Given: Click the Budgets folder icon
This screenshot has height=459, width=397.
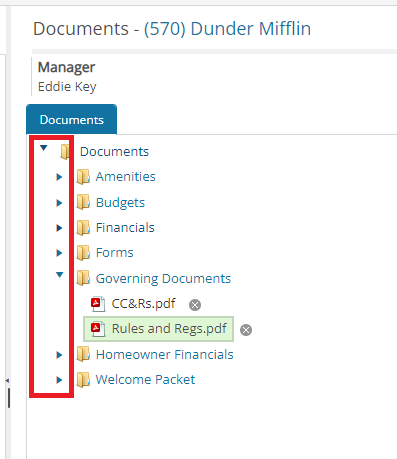Looking at the screenshot, I should 83,202.
